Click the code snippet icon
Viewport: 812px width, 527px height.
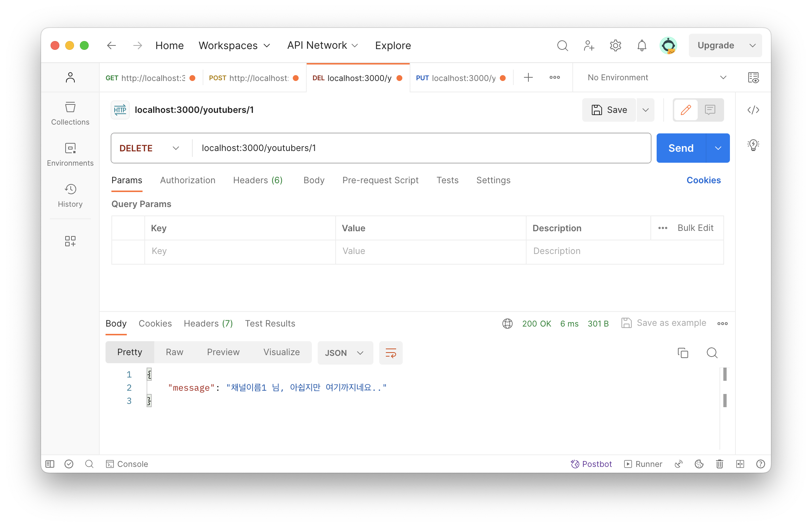pyautogui.click(x=753, y=110)
